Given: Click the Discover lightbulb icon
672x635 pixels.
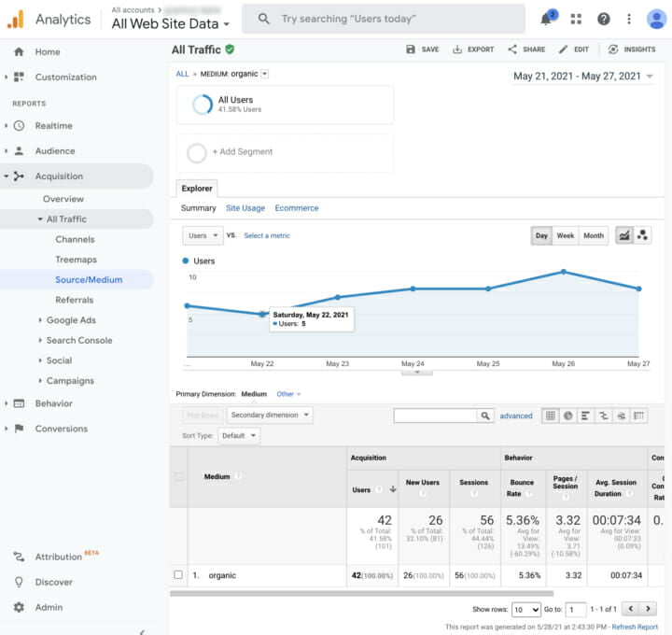Looking at the screenshot, I should point(19,582).
